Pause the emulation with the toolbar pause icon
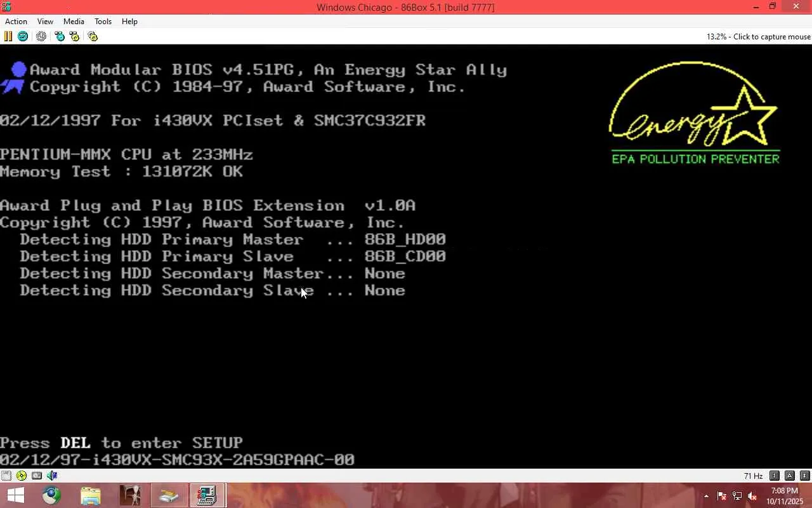 pos(8,36)
